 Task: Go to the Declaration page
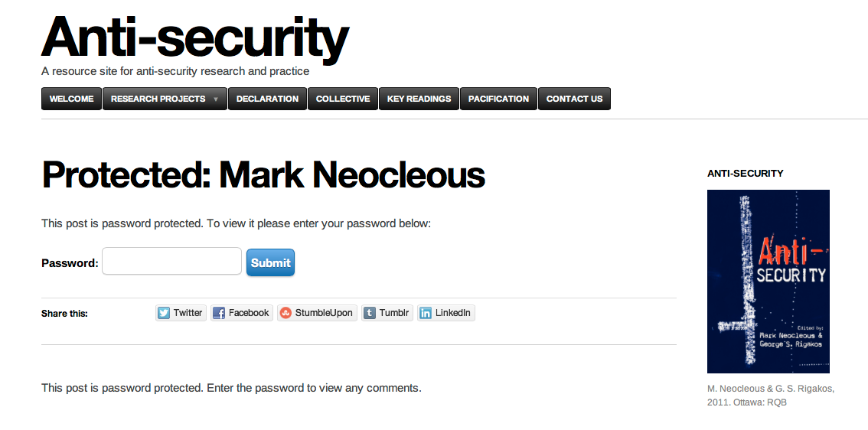pyautogui.click(x=267, y=99)
